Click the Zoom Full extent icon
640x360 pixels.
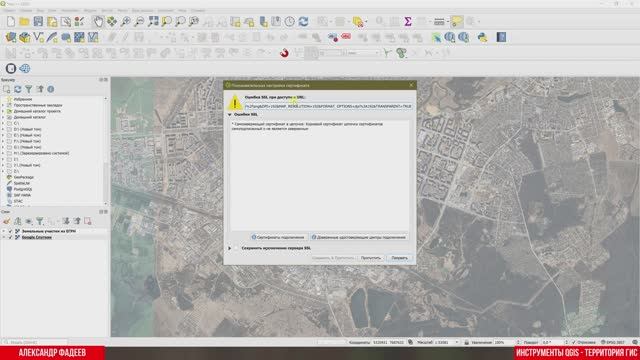(x=153, y=22)
